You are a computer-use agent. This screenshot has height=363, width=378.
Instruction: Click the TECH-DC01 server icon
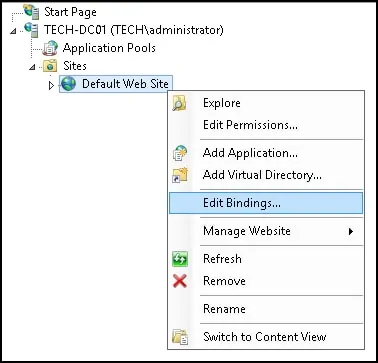32,30
